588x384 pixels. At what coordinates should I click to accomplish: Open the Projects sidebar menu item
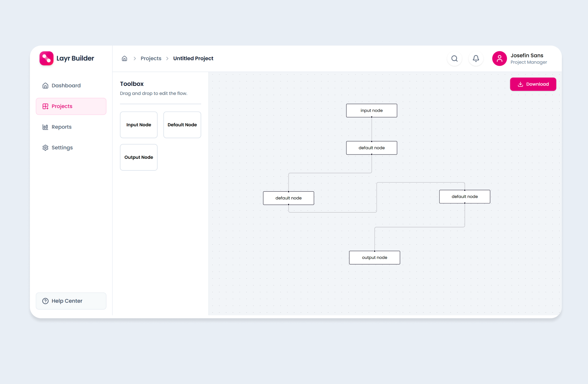tap(71, 106)
